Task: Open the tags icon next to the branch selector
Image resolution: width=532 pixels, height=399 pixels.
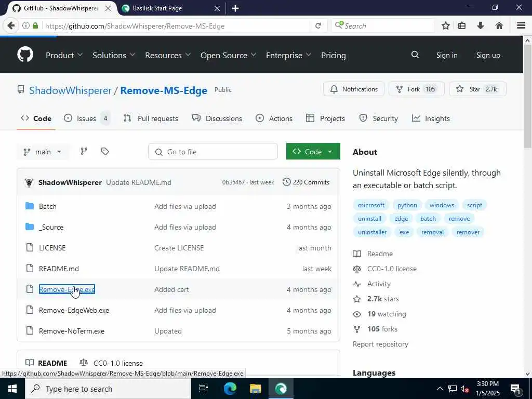Action: pyautogui.click(x=105, y=151)
